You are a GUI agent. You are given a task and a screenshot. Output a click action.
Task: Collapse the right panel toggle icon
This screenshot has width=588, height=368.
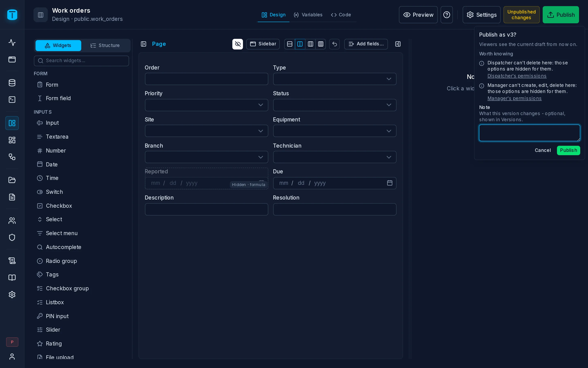point(398,44)
